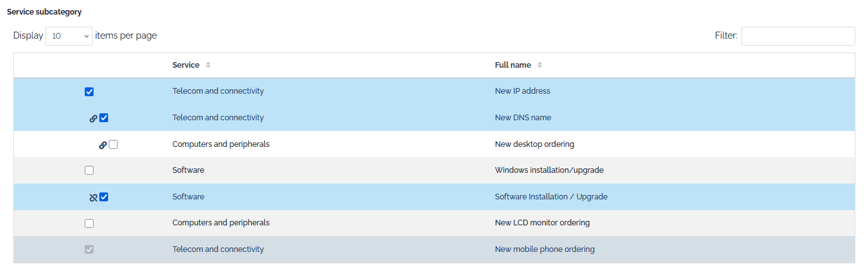Click the New mobile phone ordering text
The height and width of the screenshot is (276, 868).
[x=544, y=249]
